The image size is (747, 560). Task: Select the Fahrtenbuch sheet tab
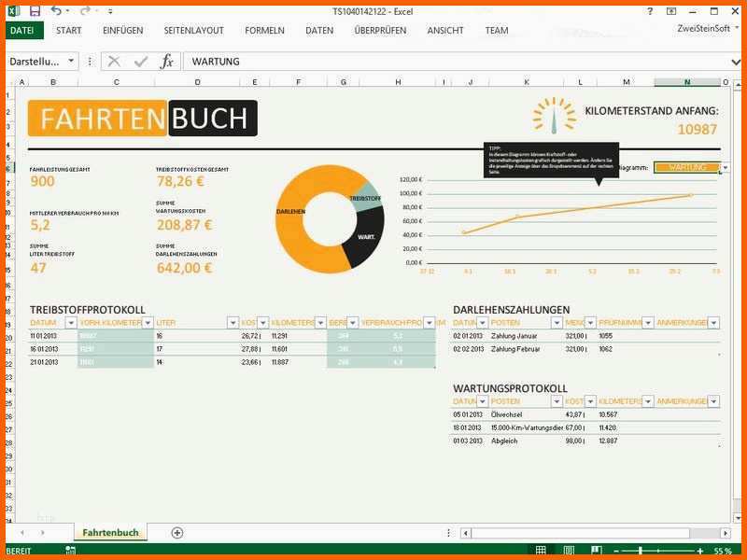(x=110, y=532)
